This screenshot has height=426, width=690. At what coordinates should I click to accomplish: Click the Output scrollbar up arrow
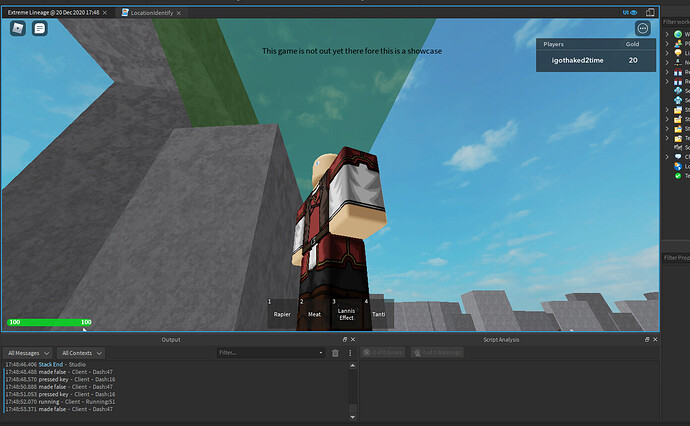tap(352, 365)
